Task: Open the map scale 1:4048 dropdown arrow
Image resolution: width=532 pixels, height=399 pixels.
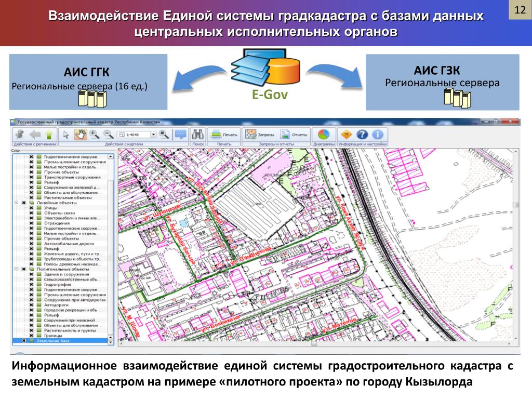Action: pos(153,135)
